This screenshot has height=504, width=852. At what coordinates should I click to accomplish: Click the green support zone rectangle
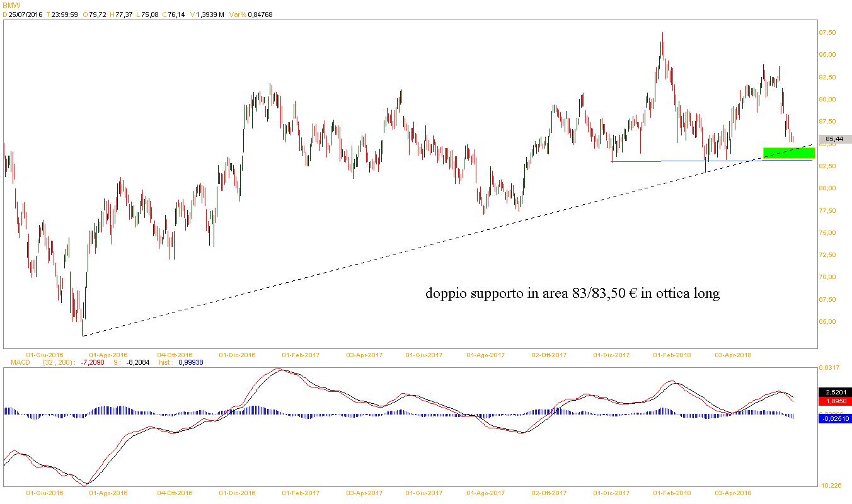point(788,153)
